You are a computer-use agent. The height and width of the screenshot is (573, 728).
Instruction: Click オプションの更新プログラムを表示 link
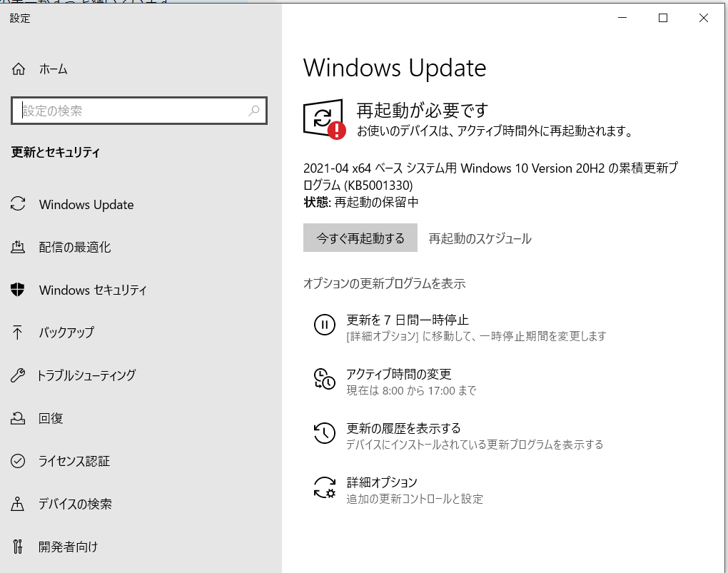(385, 283)
